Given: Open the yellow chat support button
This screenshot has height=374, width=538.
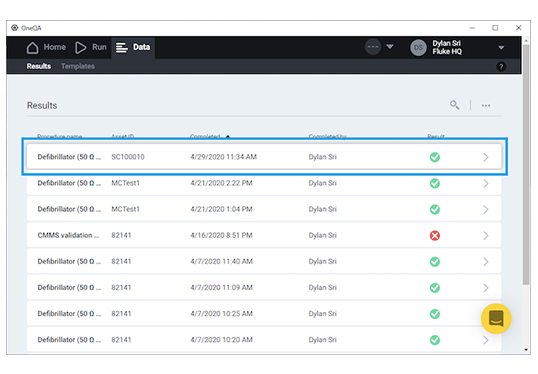Looking at the screenshot, I should click(x=496, y=319).
